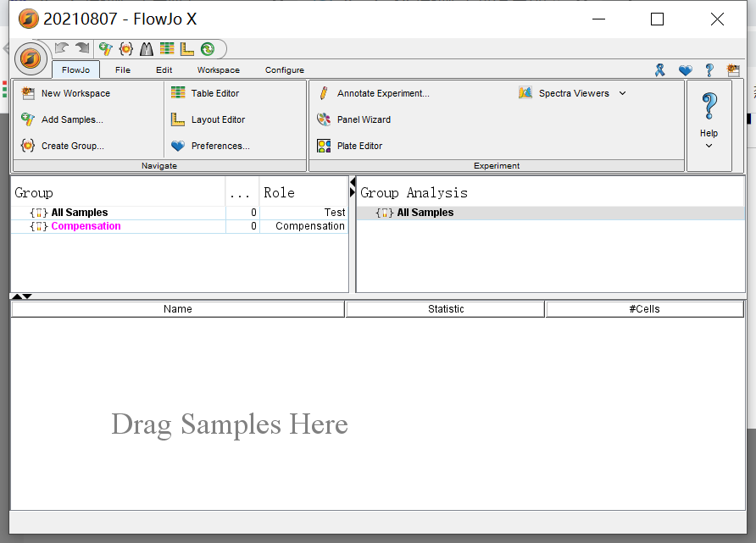Click the Statistic column header
The image size is (756, 543).
click(x=446, y=309)
